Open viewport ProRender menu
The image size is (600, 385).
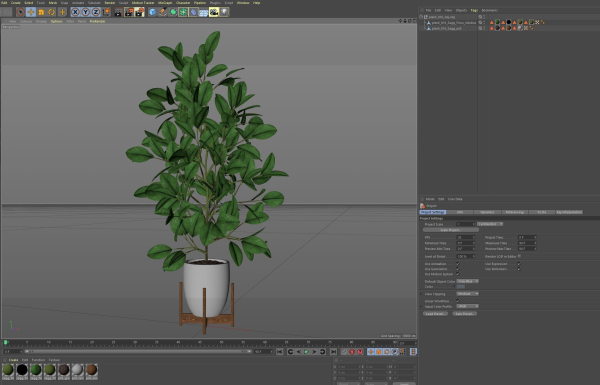coord(97,21)
